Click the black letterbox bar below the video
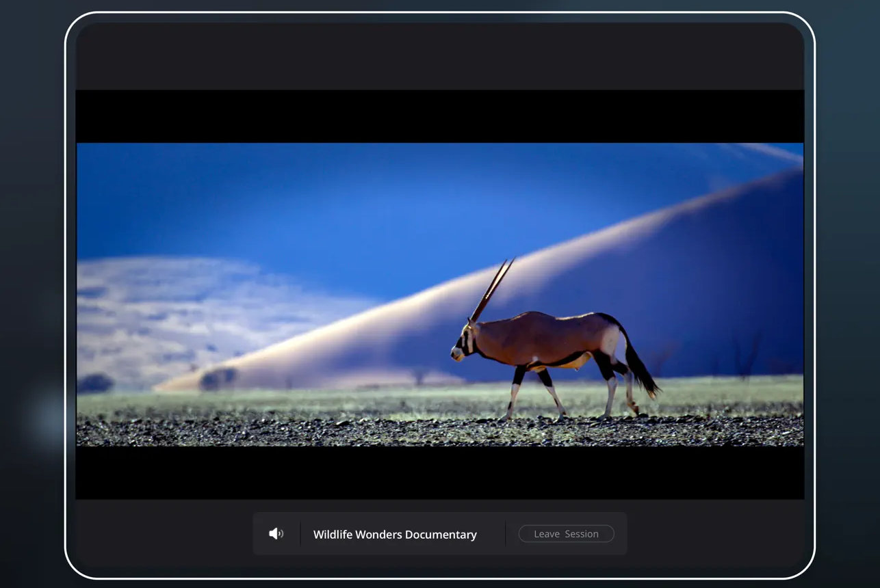Image resolution: width=880 pixels, height=588 pixels. [439, 472]
